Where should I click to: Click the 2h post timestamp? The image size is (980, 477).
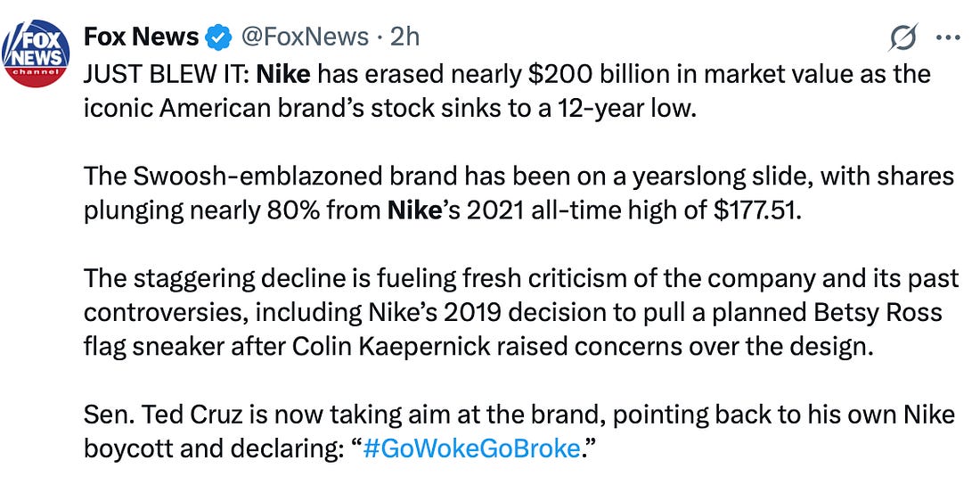[404, 37]
